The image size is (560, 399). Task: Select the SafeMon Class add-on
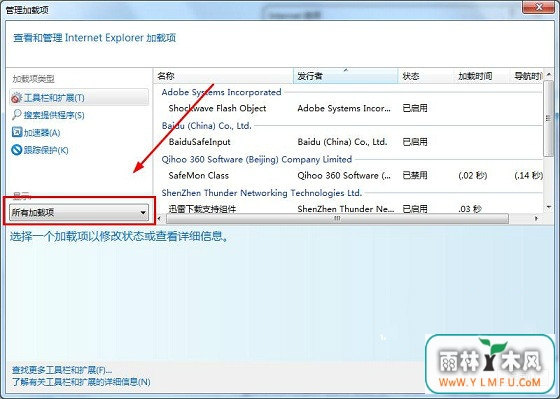[x=198, y=175]
